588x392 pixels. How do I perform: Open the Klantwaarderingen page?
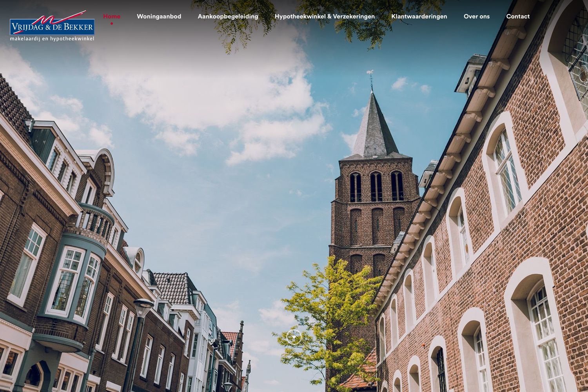point(419,16)
